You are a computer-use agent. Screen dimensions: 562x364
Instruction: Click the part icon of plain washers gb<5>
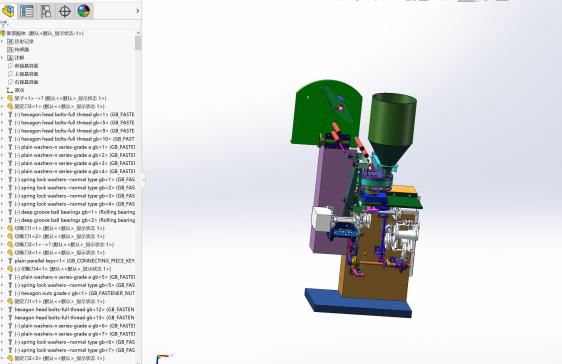(10, 277)
